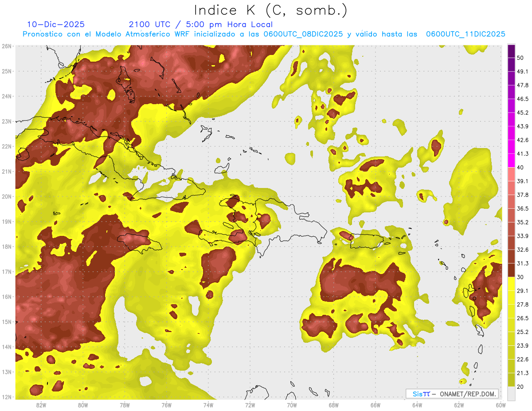This screenshot has width=532, height=411.
Task: Click the latitude label "25N"
Action: pos(7,71)
